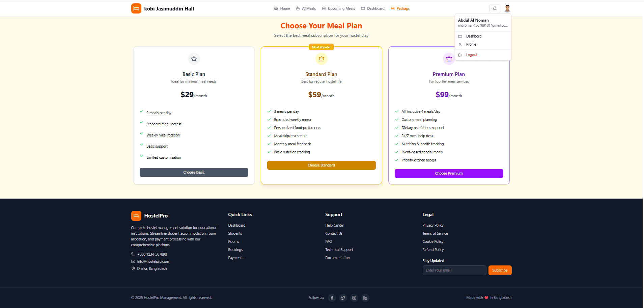Click the kobi Jasimuddin Hall logo icon
644x308 pixels.
(x=136, y=8)
